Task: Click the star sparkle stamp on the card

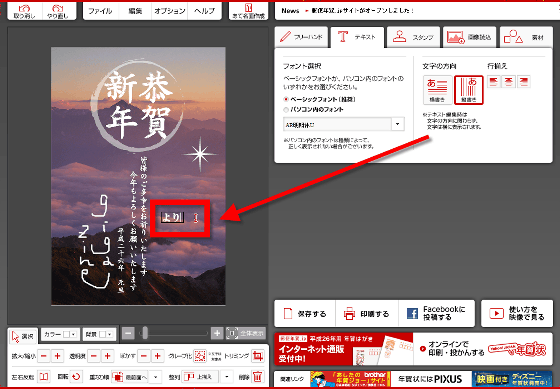Action: click(200, 154)
